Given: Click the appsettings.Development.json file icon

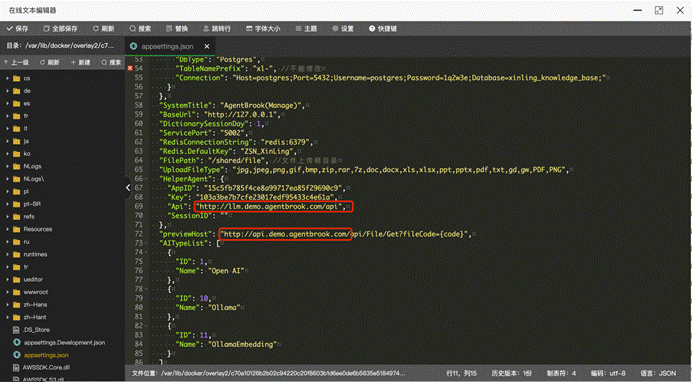Looking at the screenshot, I should pyautogui.click(x=17, y=342).
